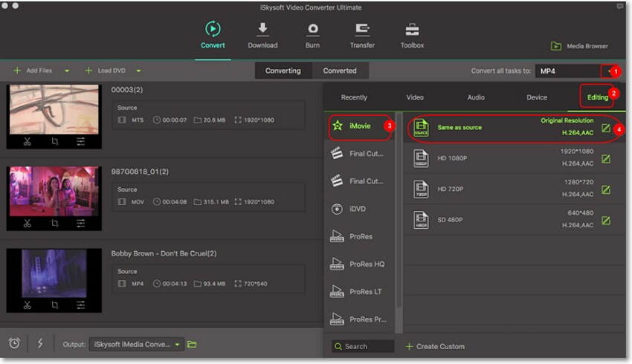Open the Transfer section
This screenshot has height=364, width=632.
click(362, 36)
